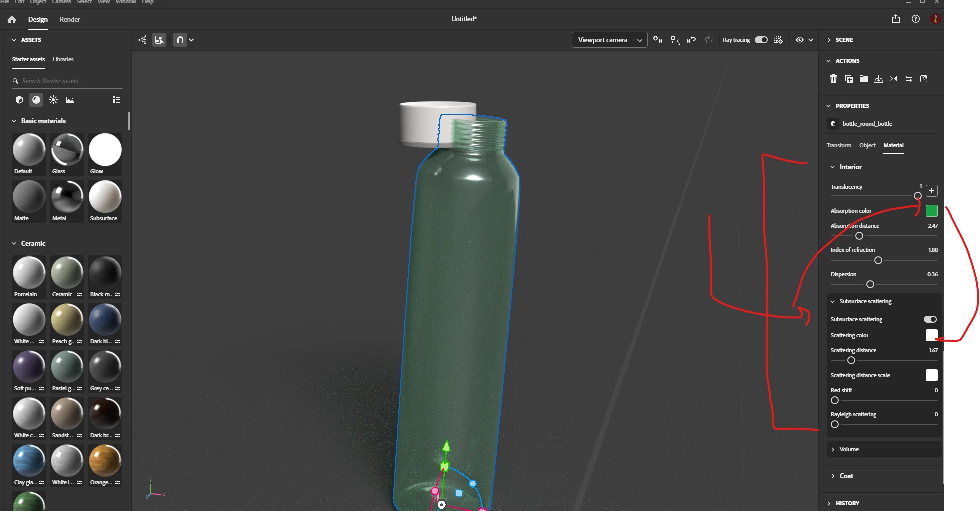Viewport: 980px width, 511px height.
Task: Click the bottle_round_bottle object name
Action: [x=867, y=124]
